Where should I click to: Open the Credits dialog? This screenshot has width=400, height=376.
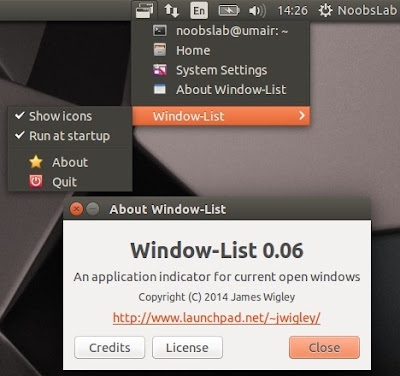[x=110, y=348]
